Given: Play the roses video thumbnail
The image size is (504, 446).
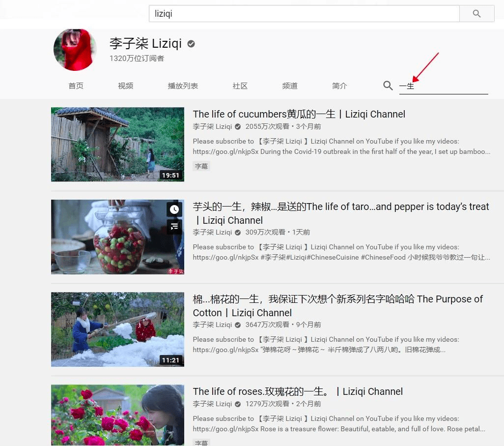Looking at the screenshot, I should [x=117, y=415].
